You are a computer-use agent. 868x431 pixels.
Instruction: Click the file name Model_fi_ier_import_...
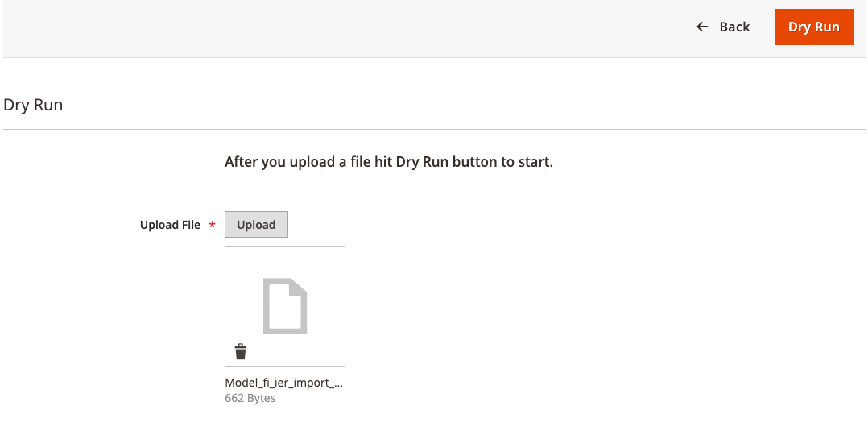(x=284, y=383)
